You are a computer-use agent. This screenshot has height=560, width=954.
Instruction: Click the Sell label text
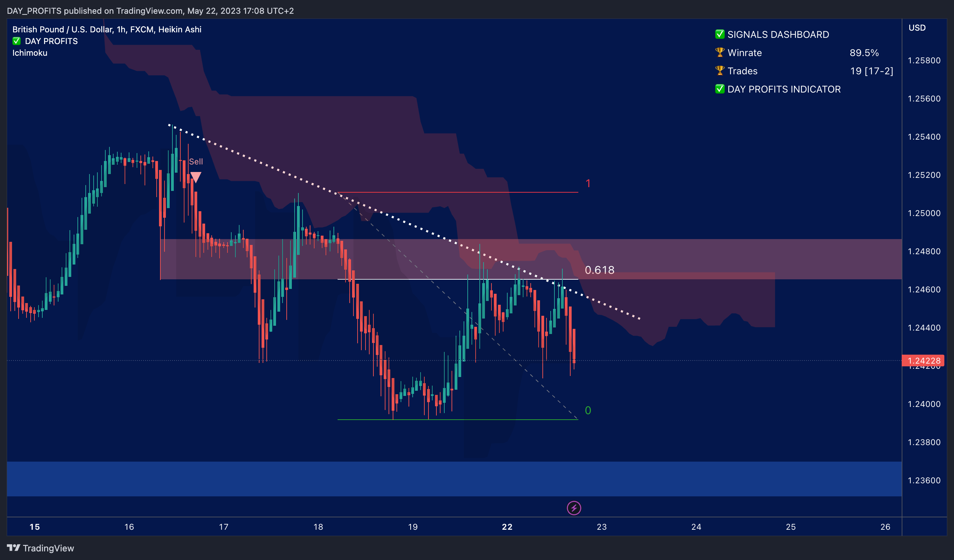196,162
